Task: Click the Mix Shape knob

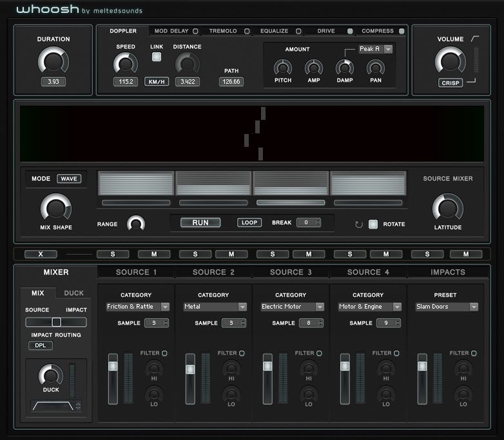Action: pos(56,209)
